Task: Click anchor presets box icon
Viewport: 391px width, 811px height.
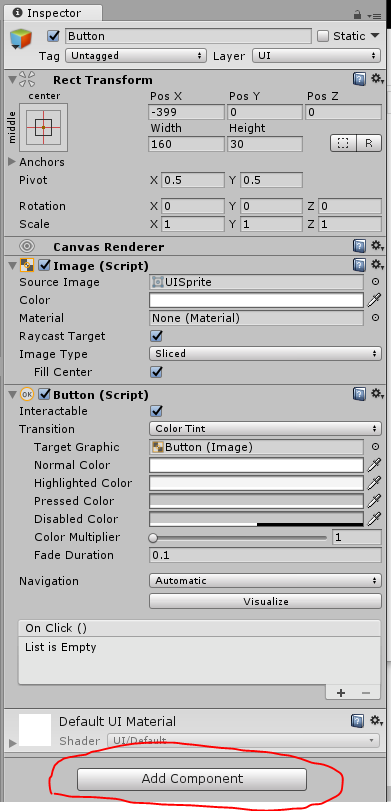Action: (x=43, y=127)
